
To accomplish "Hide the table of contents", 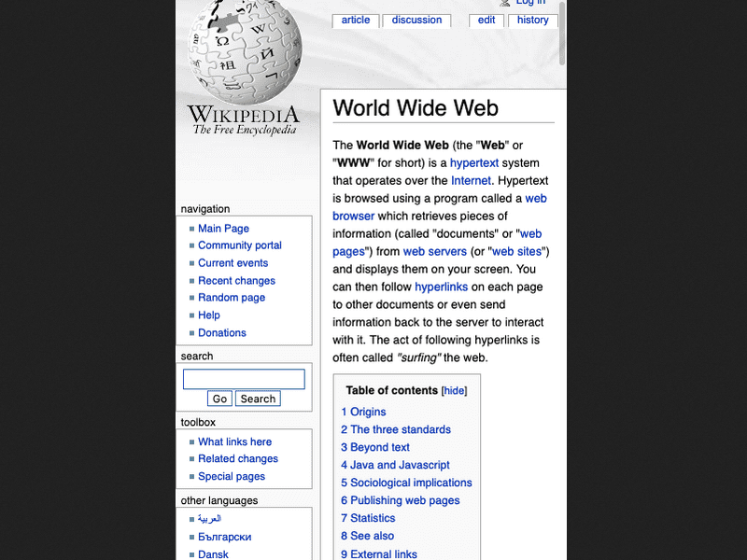I will click(x=454, y=391).
